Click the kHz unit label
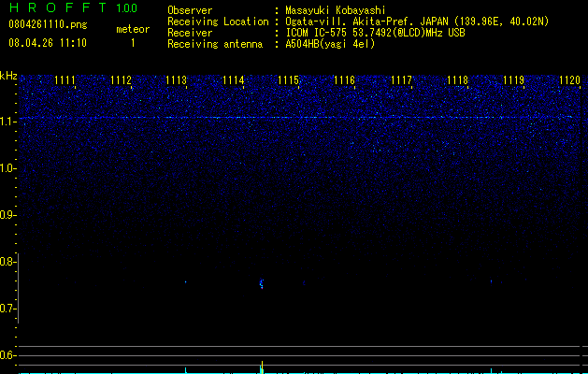Viewport: 588px width, 374px height. click(x=8, y=76)
